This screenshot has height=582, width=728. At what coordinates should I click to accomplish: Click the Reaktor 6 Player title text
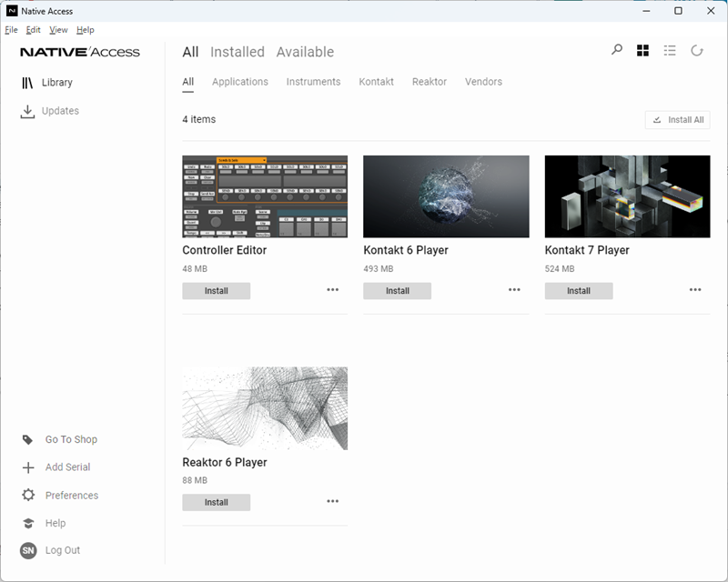225,462
